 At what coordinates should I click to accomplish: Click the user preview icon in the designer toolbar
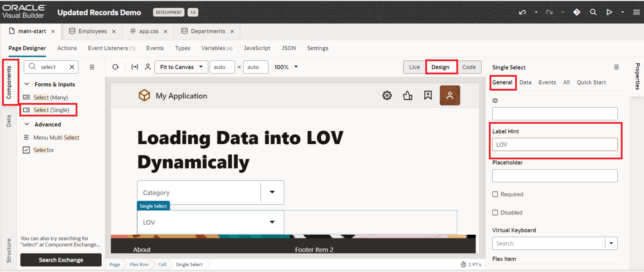(148, 67)
